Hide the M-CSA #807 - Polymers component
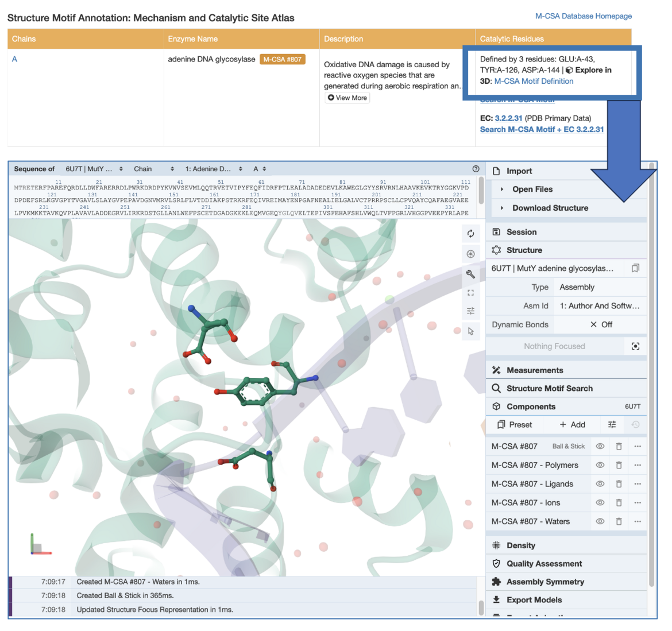This screenshot has width=672, height=631. [x=601, y=465]
